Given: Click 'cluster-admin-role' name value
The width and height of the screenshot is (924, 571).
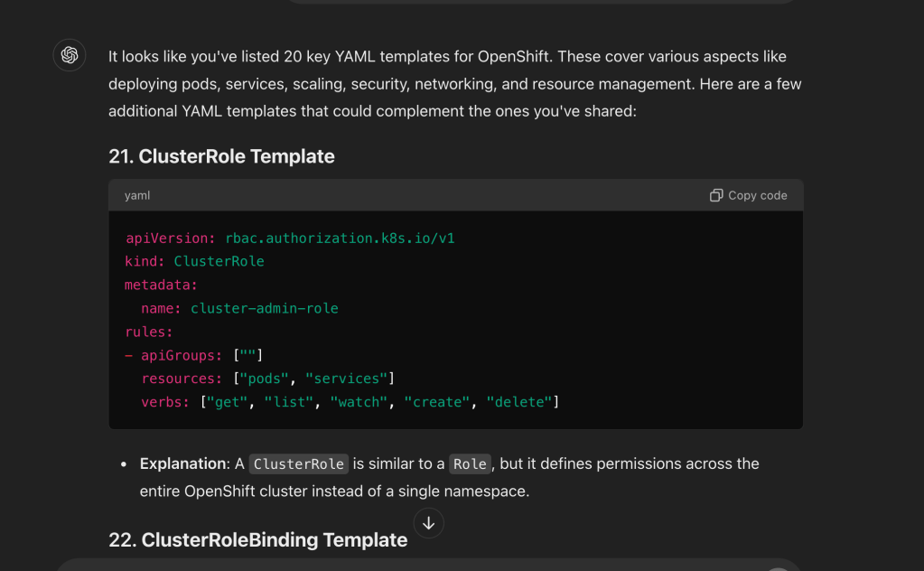Looking at the screenshot, I should point(264,308).
